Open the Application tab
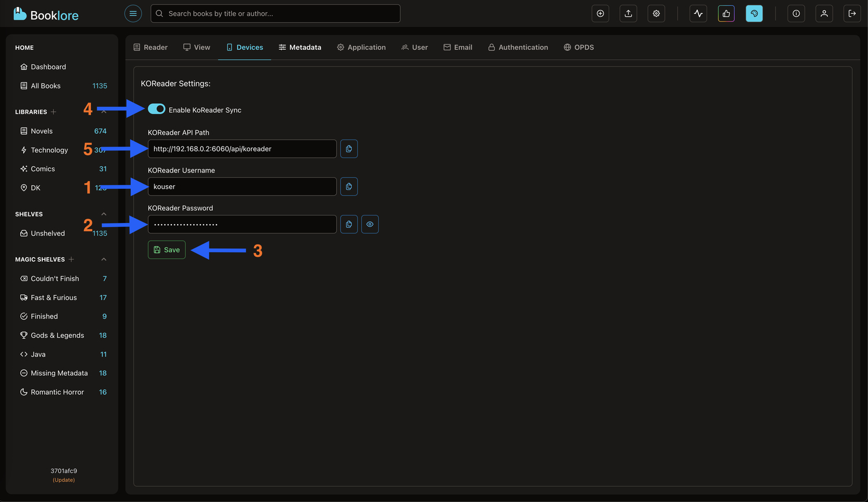This screenshot has width=868, height=502. pos(361,47)
